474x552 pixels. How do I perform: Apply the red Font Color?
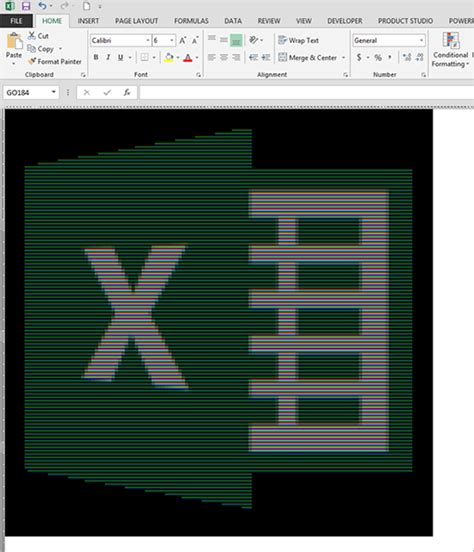[x=188, y=58]
